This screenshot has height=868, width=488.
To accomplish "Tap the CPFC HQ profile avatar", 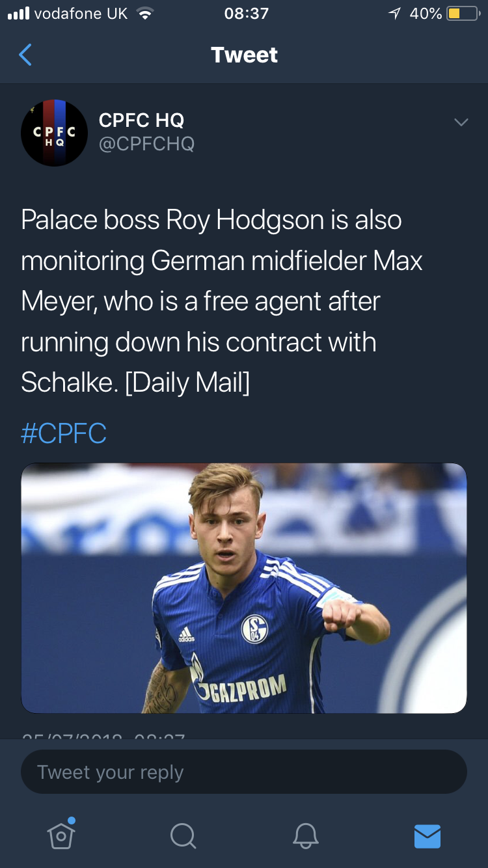I will (54, 133).
